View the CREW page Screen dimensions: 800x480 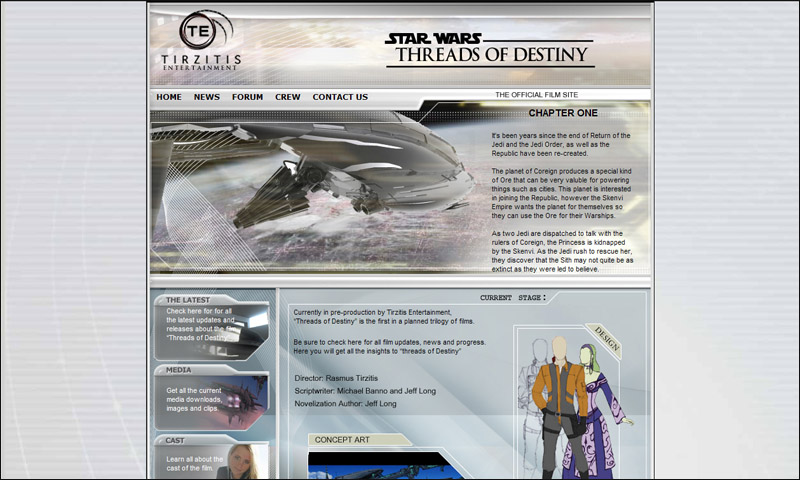(x=288, y=97)
